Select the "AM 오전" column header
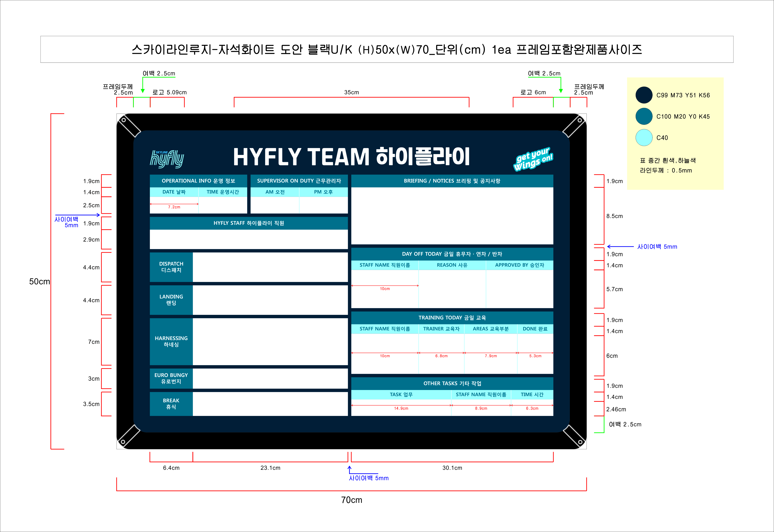This screenshot has width=774, height=532. (275, 192)
